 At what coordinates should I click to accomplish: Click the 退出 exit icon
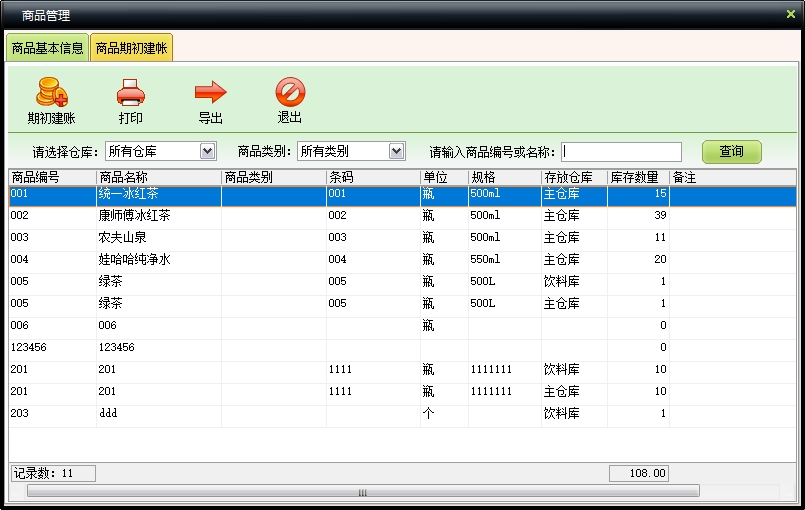click(290, 93)
